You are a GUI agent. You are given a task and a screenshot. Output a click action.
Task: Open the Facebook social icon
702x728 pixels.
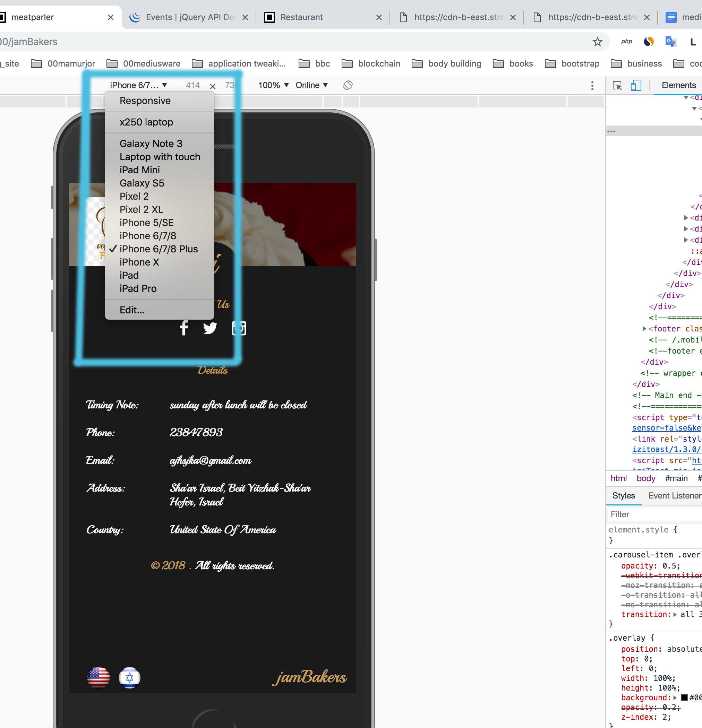tap(183, 328)
